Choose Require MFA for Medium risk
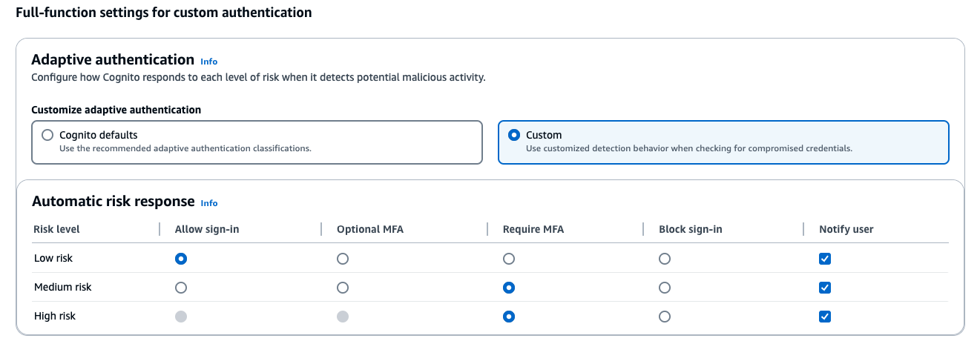Screen dimensions: 980x344 [x=509, y=288]
